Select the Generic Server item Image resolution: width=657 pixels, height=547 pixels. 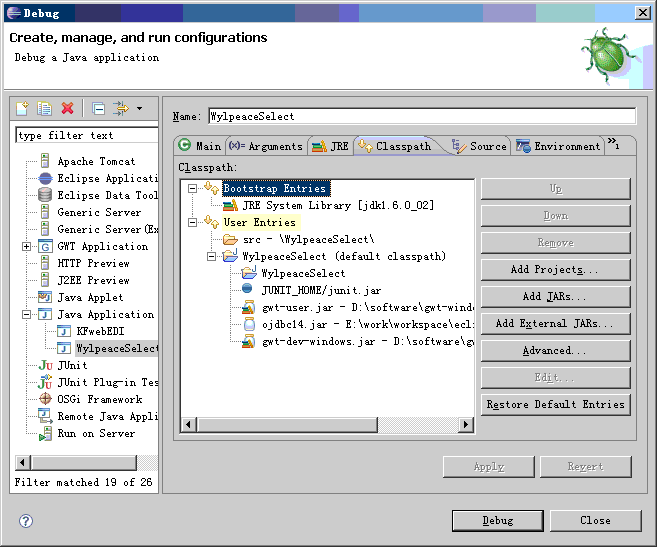99,212
